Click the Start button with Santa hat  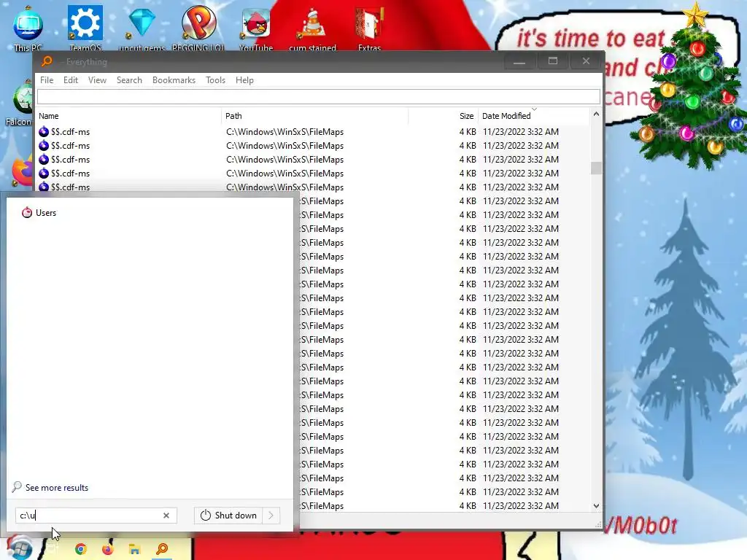click(20, 548)
